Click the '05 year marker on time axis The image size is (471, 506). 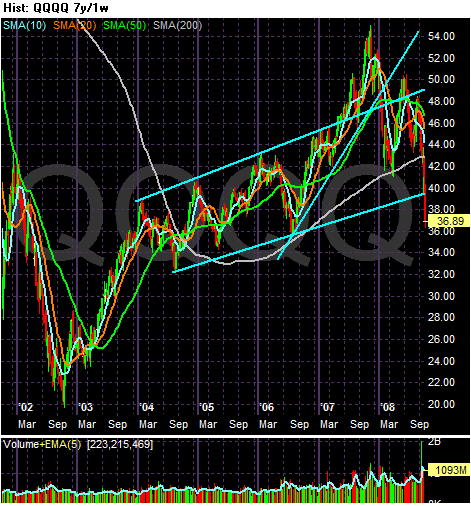click(206, 407)
